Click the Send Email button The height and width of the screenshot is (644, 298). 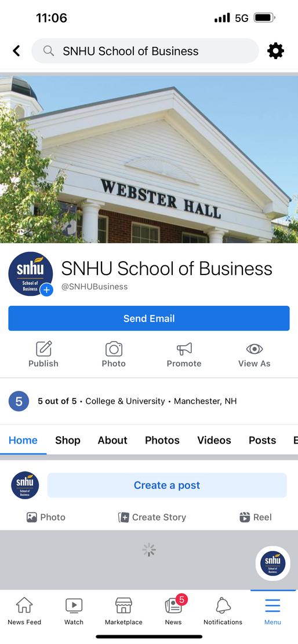pyautogui.click(x=149, y=319)
